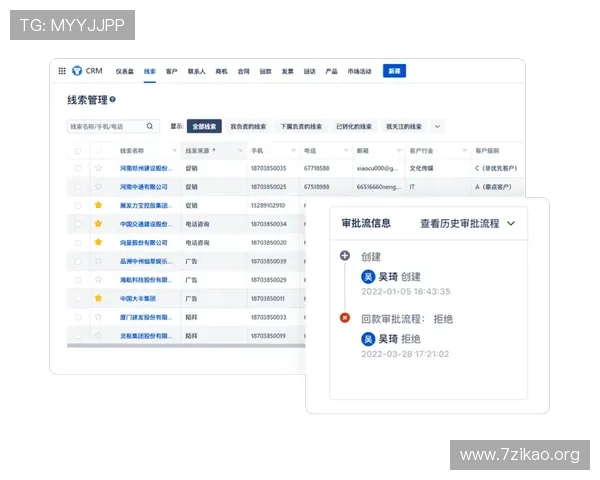Image resolution: width=600 pixels, height=480 pixels.
Task: Click the lead search input field
Action: tap(113, 126)
